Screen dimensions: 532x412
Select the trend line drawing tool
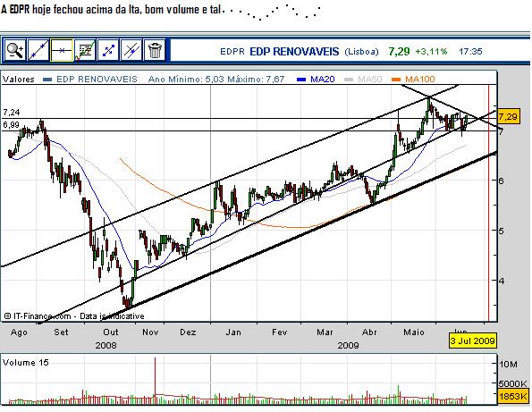pos(38,51)
